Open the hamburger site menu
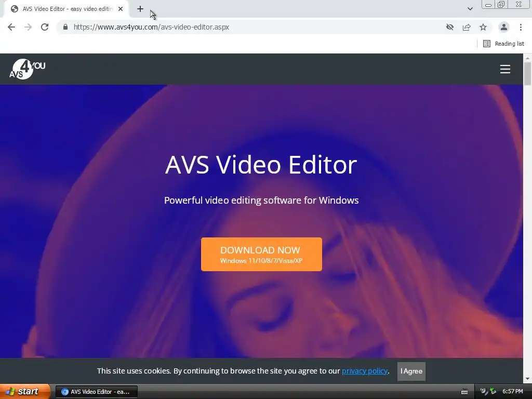 click(505, 69)
